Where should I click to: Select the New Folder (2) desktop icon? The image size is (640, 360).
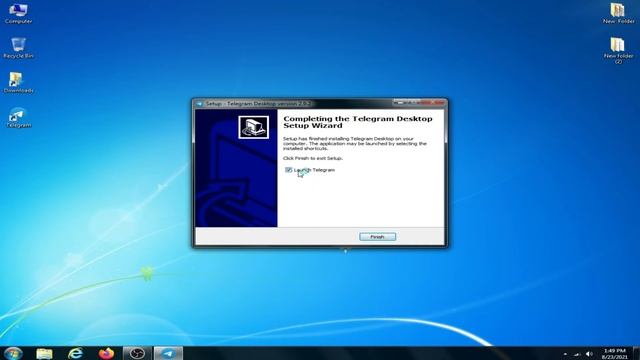point(618,50)
